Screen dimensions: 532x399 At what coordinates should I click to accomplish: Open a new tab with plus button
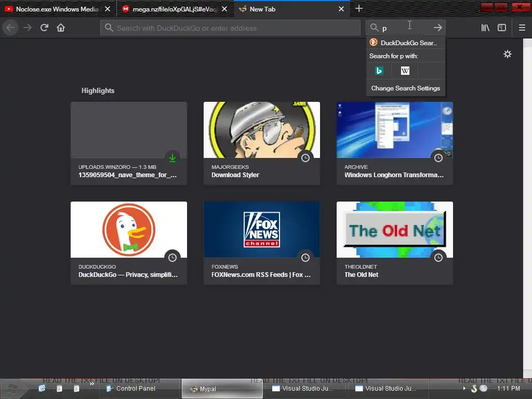click(358, 8)
